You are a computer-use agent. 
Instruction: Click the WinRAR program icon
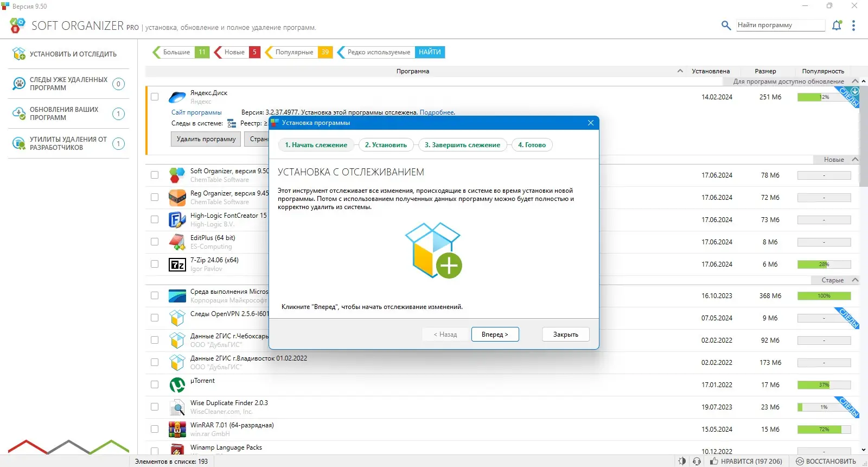[177, 430]
